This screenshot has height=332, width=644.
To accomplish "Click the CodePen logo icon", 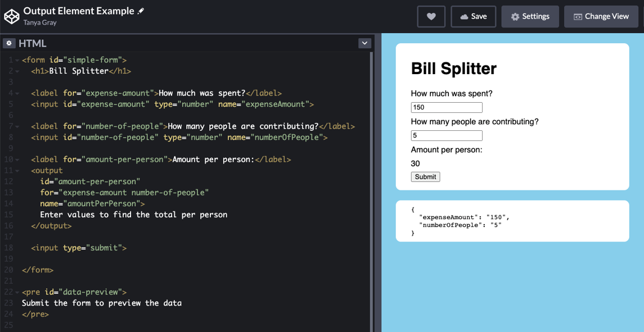I will coord(12,16).
